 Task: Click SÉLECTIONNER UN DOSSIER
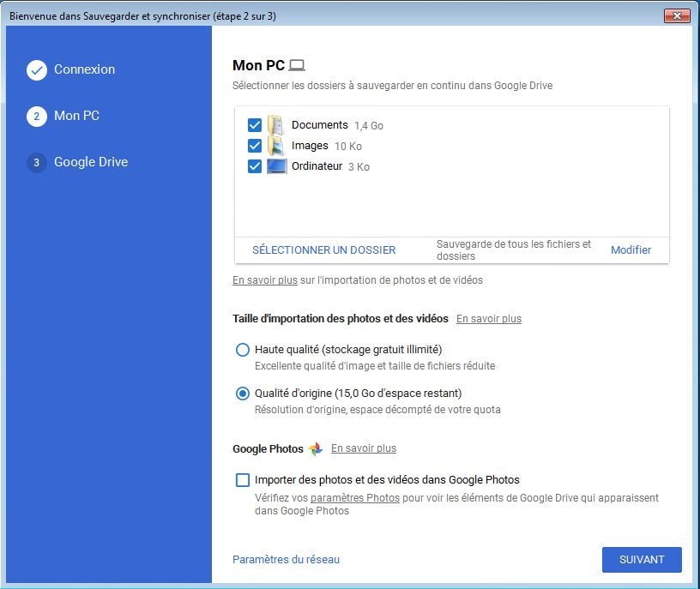point(323,250)
